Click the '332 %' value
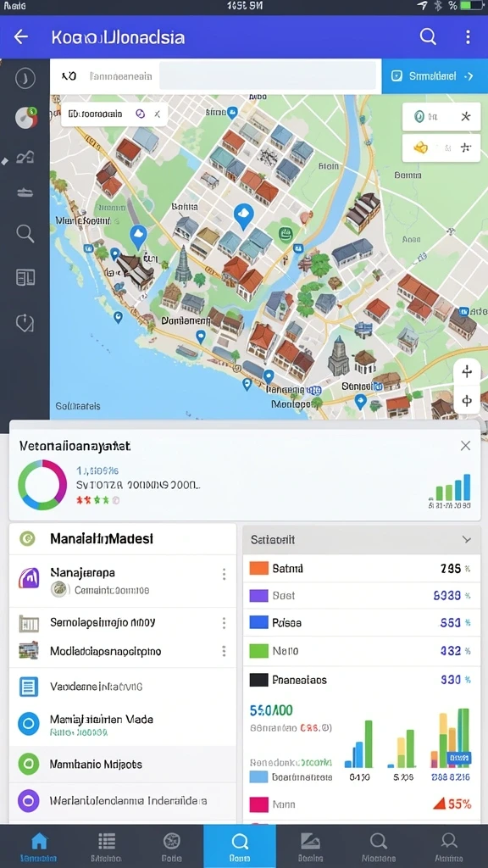This screenshot has height=868, width=488. (455, 651)
